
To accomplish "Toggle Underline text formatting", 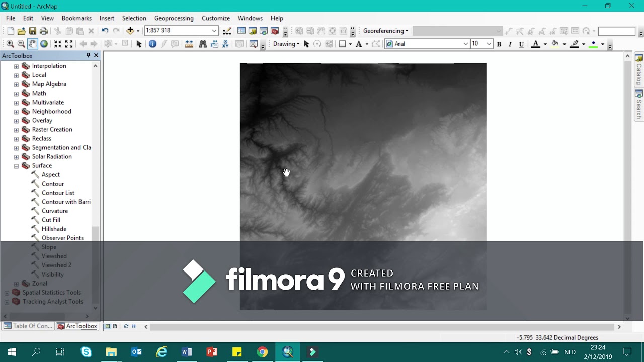I will point(521,44).
